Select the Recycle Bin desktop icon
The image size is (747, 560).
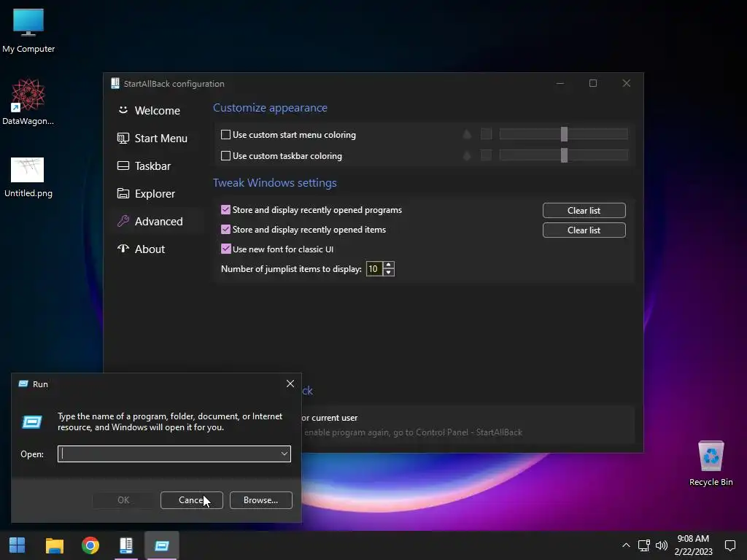click(711, 463)
